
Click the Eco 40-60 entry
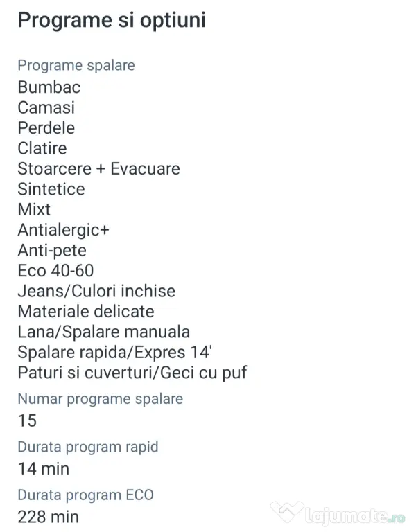pos(55,271)
